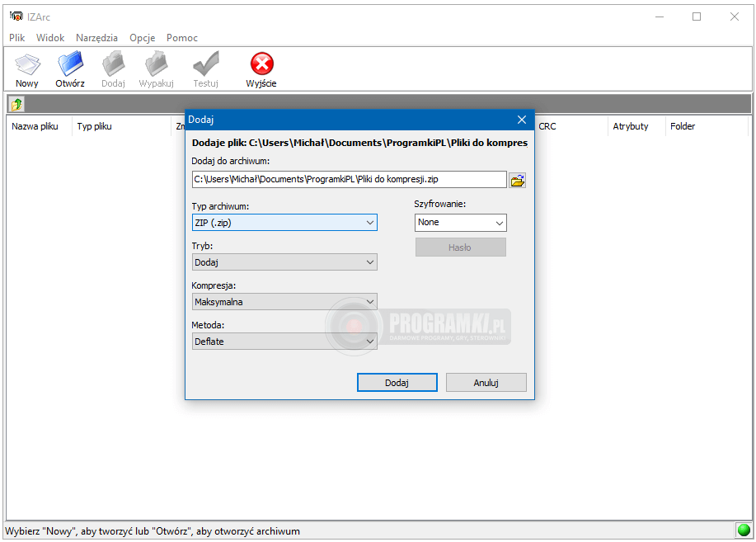The width and height of the screenshot is (756, 542).
Task: Open the Typ archiwum ZIP dropdown
Action: point(284,223)
